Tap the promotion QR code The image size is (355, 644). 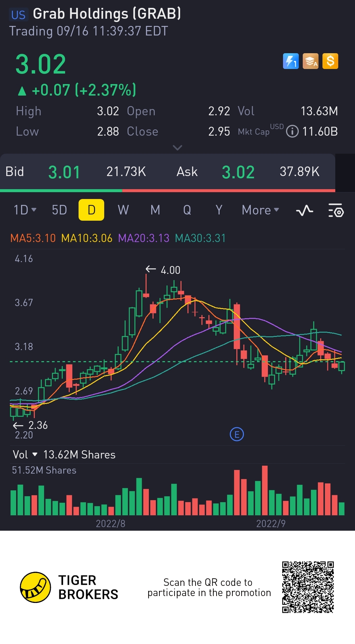click(308, 587)
